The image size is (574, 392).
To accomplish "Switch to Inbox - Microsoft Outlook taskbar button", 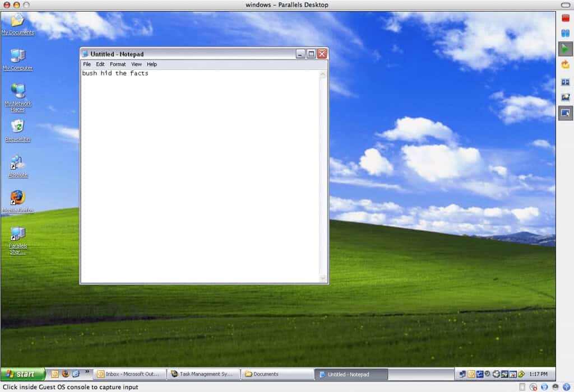I will tap(130, 374).
